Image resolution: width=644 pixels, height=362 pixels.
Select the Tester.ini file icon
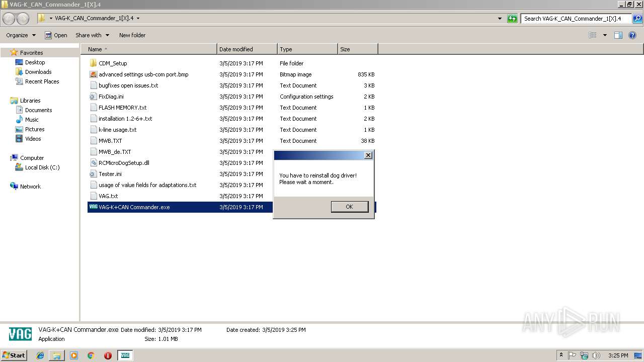point(93,174)
